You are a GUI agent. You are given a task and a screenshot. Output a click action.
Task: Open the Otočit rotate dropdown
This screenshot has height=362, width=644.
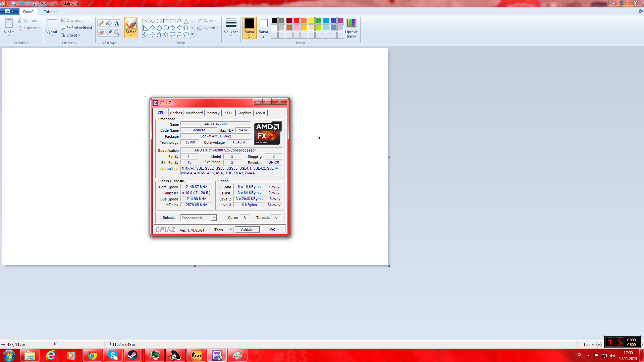click(71, 35)
